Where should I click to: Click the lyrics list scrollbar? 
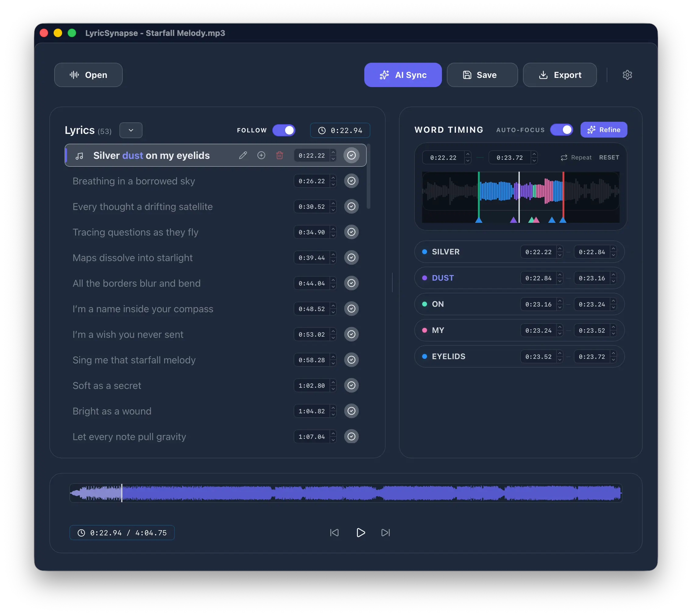click(368, 177)
